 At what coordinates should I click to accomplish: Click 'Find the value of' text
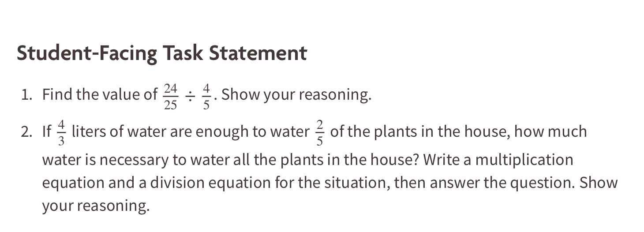[99, 94]
